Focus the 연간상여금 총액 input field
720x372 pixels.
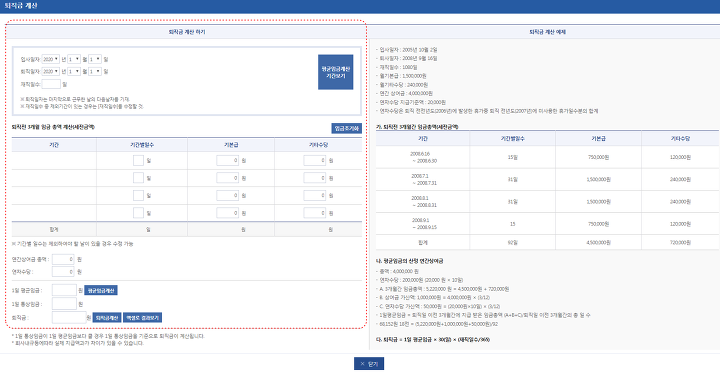point(63,259)
